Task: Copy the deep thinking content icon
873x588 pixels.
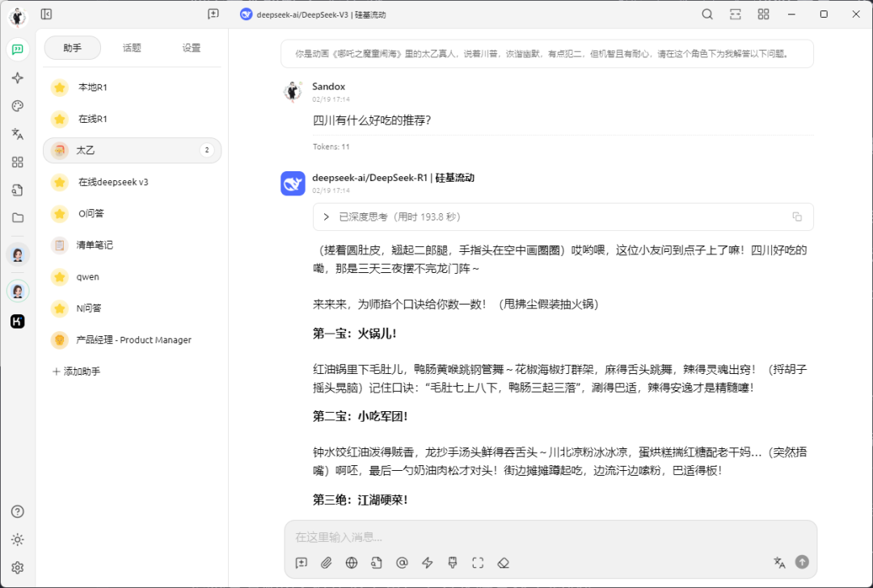Action: coord(797,217)
